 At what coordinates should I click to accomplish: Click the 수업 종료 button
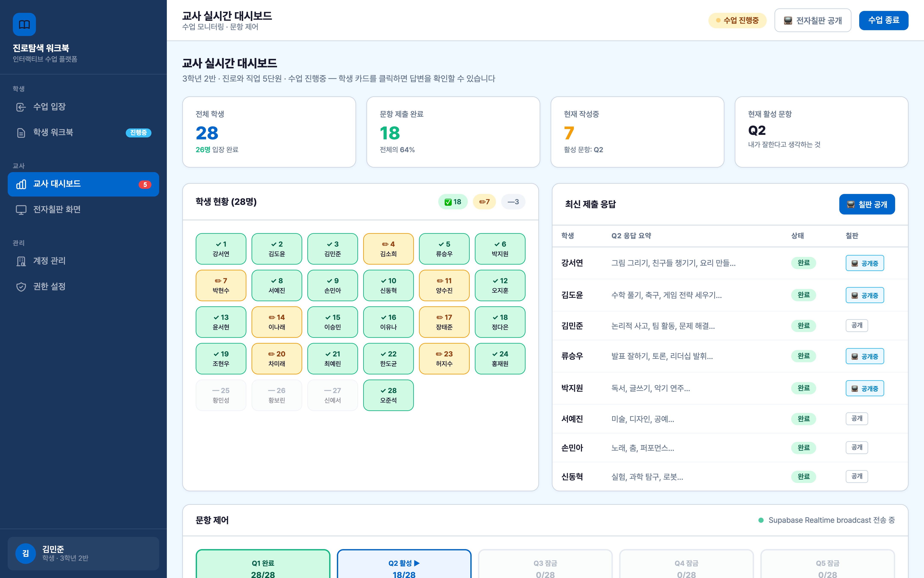[884, 20]
